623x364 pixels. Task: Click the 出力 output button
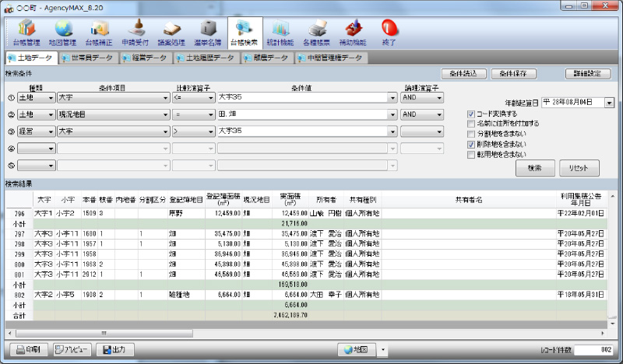114,349
